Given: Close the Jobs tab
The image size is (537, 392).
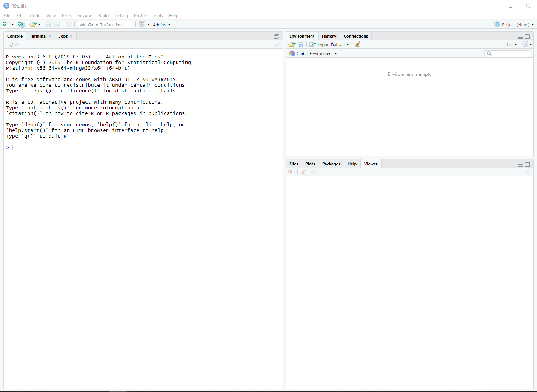Looking at the screenshot, I should tap(71, 37).
